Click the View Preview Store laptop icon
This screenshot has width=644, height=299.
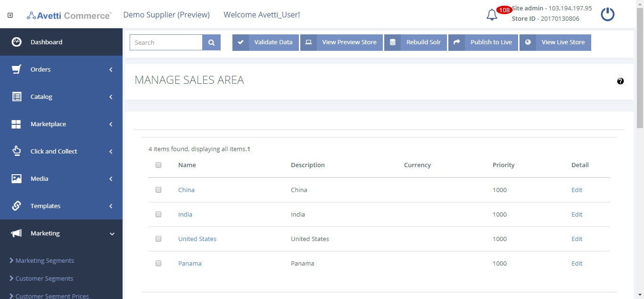pos(308,42)
